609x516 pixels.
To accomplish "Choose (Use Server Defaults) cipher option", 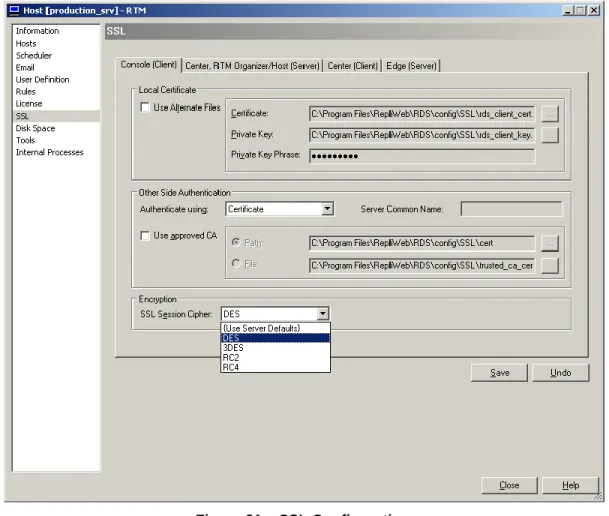I will [275, 328].
